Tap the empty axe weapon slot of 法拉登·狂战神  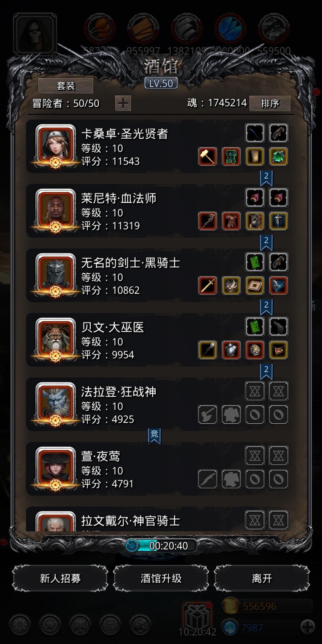[x=208, y=414]
